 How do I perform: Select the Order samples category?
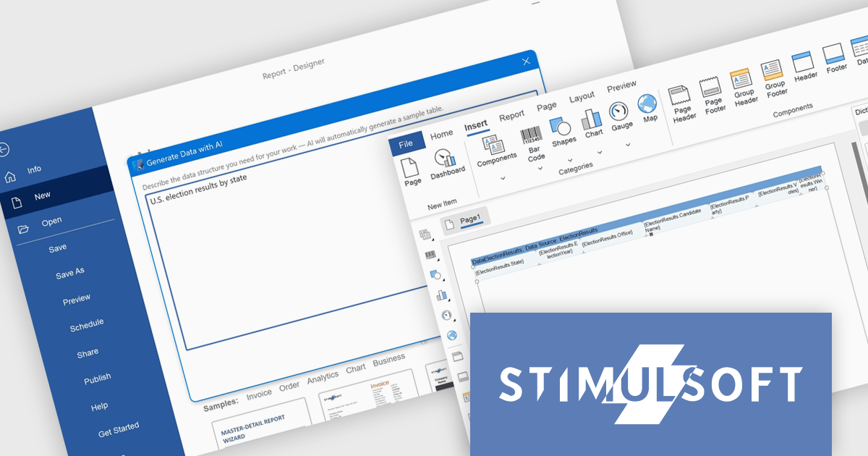point(289,386)
